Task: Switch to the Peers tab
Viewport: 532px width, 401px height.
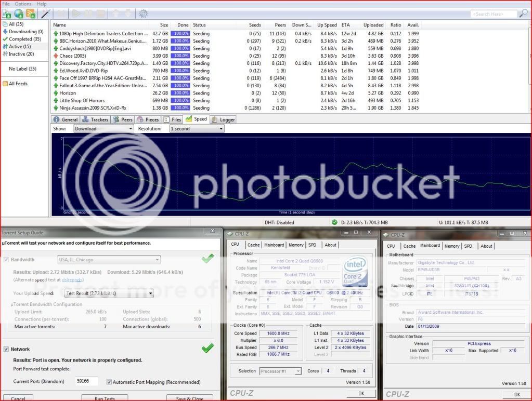Action: point(123,119)
